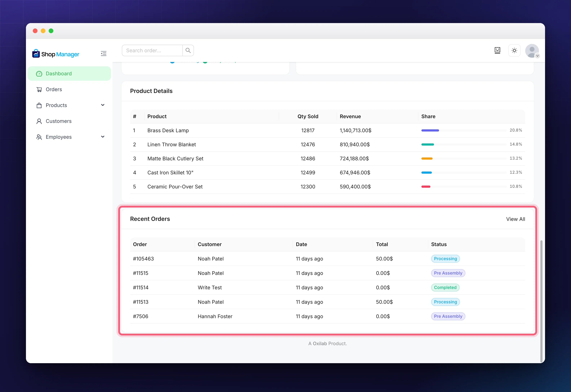This screenshot has height=392, width=571.
Task: Toggle the light/dark theme sun icon
Action: 514,51
